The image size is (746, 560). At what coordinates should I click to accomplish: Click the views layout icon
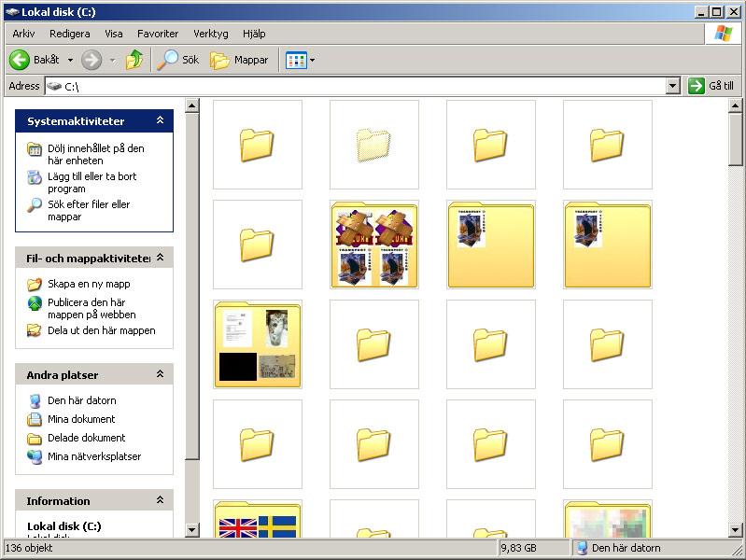coord(296,60)
